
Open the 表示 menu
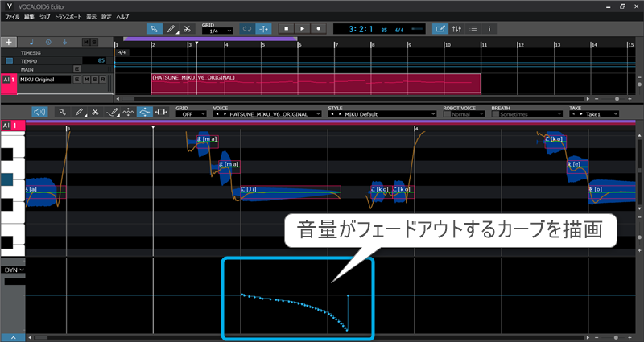[91, 17]
